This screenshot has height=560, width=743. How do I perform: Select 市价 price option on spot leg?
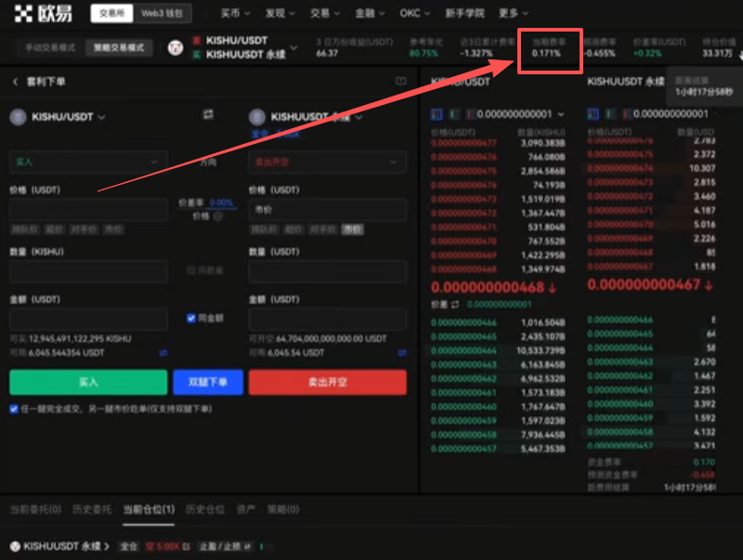click(x=113, y=229)
